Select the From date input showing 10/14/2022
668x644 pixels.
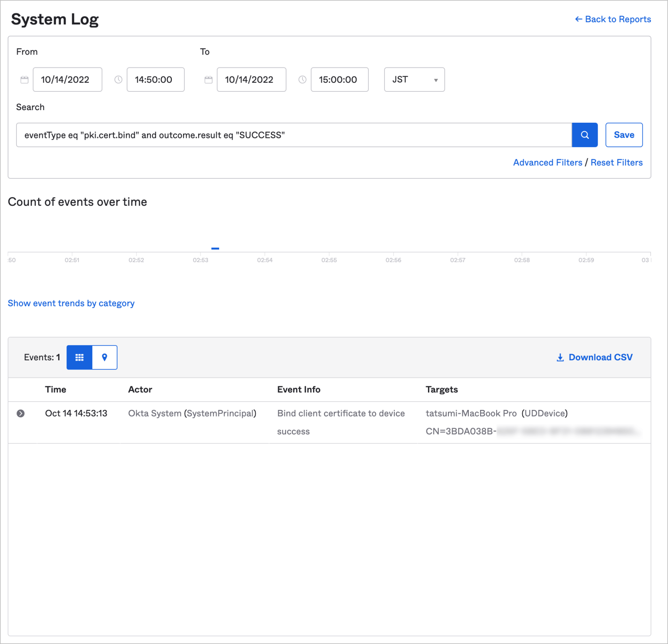pos(67,80)
